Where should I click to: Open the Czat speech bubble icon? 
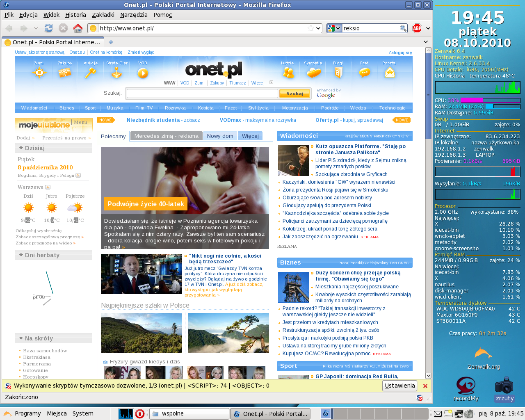(x=364, y=73)
